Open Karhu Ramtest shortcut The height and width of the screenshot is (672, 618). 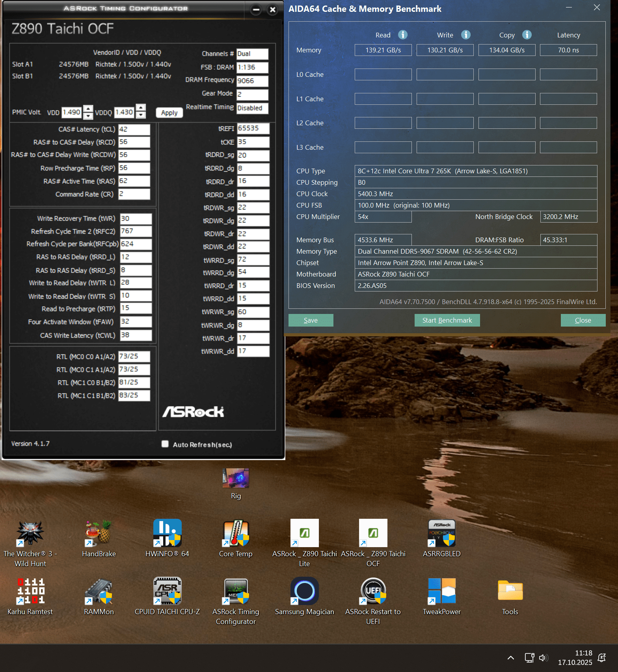[x=30, y=596]
